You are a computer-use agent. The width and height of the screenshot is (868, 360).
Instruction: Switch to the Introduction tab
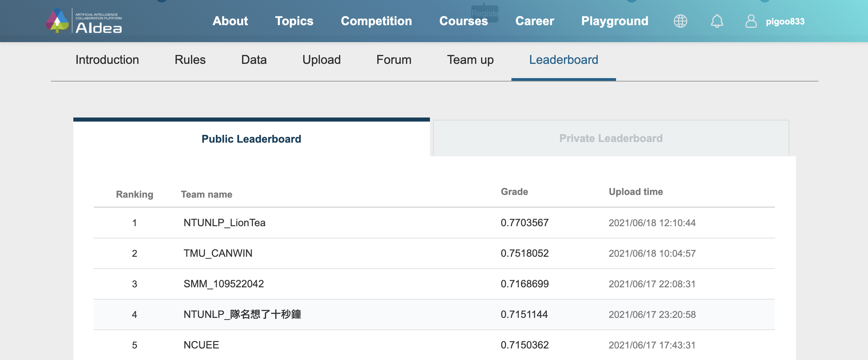tap(107, 60)
